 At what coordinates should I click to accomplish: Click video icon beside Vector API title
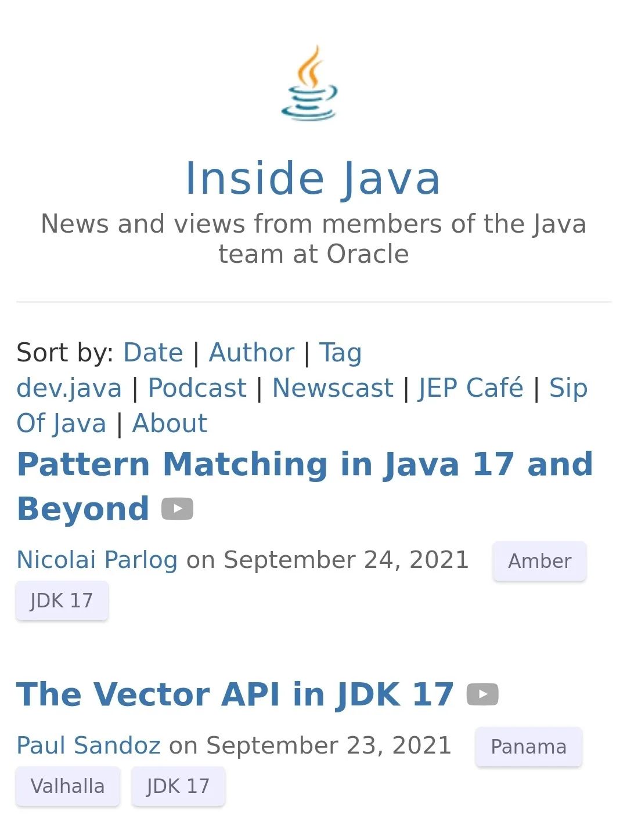[482, 694]
